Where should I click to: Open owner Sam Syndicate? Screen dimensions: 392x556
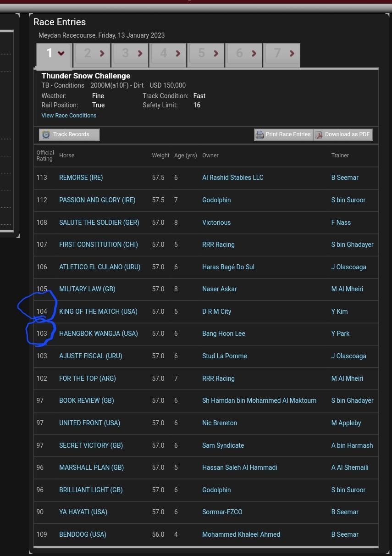tap(223, 445)
